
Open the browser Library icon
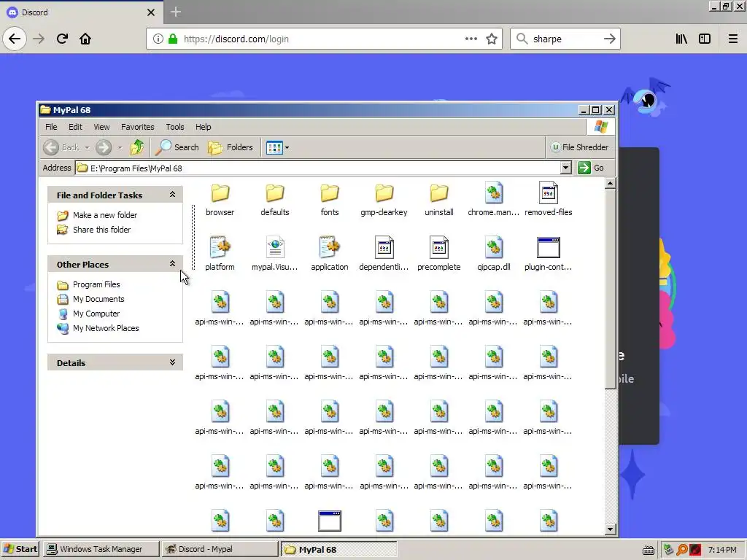point(681,39)
